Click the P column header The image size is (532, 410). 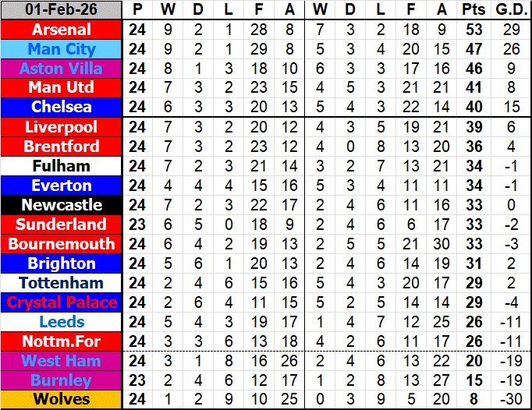pos(138,10)
